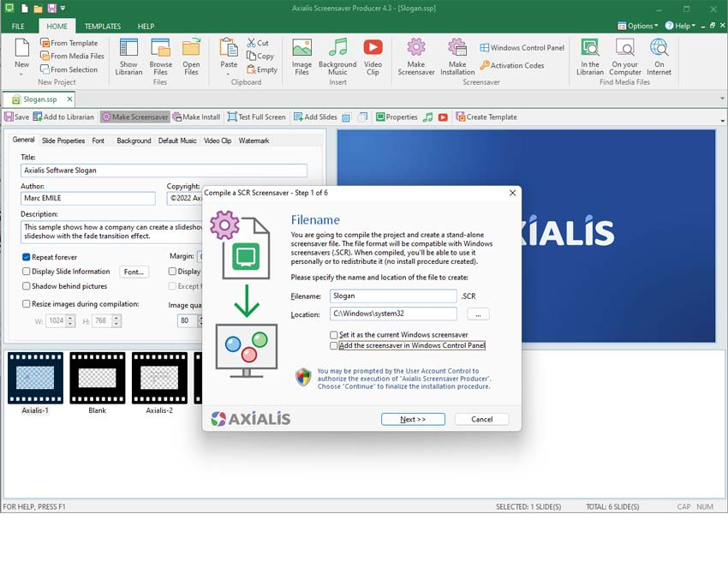Open quick access toolbar dropdown arrow

tap(63, 9)
